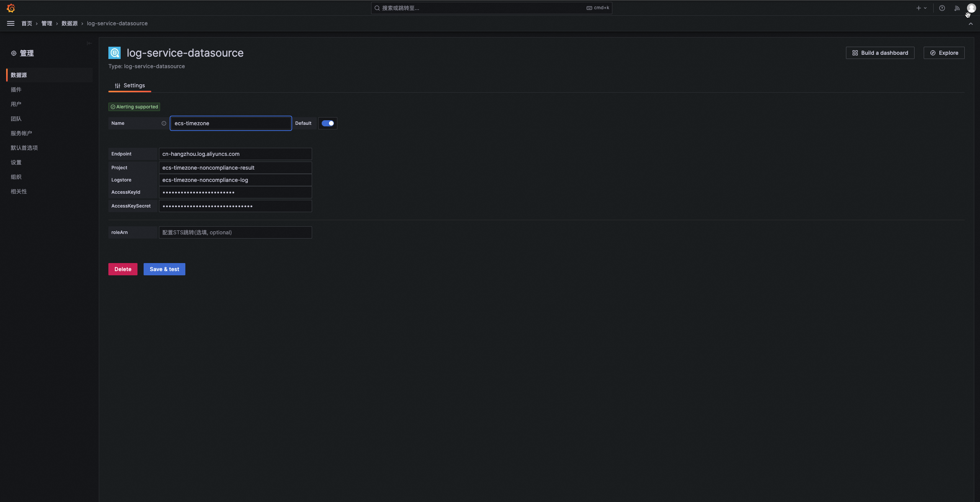This screenshot has width=980, height=502.
Task: Click the Grafana logo icon
Action: pos(11,8)
